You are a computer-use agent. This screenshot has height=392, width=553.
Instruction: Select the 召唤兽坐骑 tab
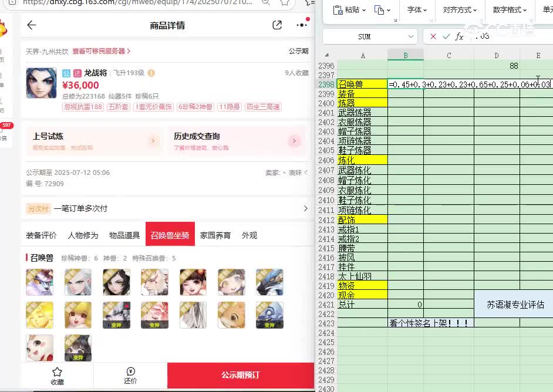[x=170, y=234]
